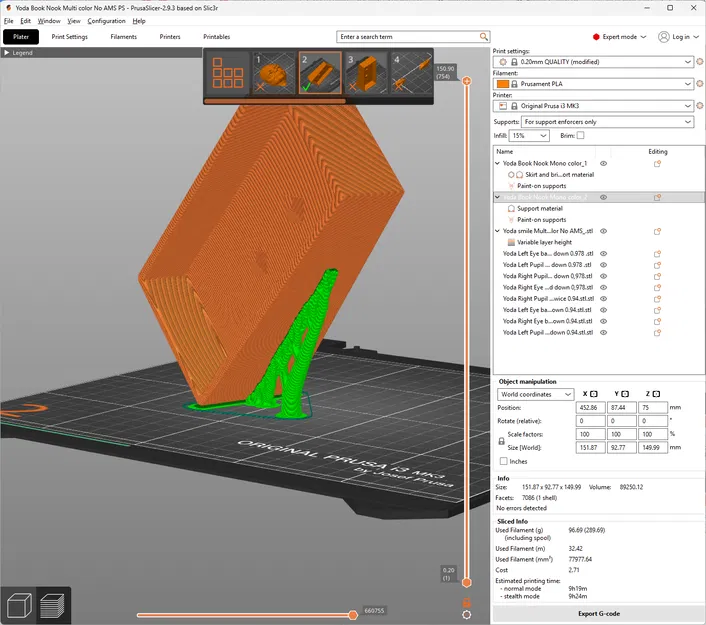Select bed 1 thumbnail in bed selector
This screenshot has width=706, height=625.
(273, 73)
